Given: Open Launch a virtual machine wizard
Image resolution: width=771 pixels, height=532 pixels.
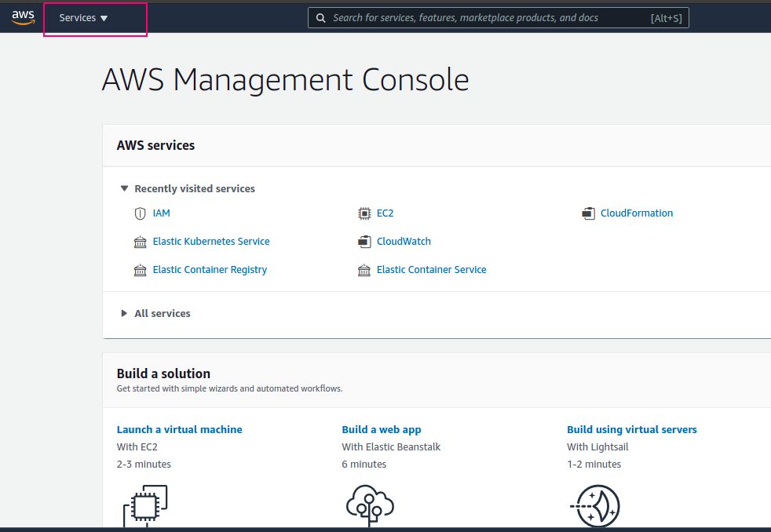Looking at the screenshot, I should (180, 429).
